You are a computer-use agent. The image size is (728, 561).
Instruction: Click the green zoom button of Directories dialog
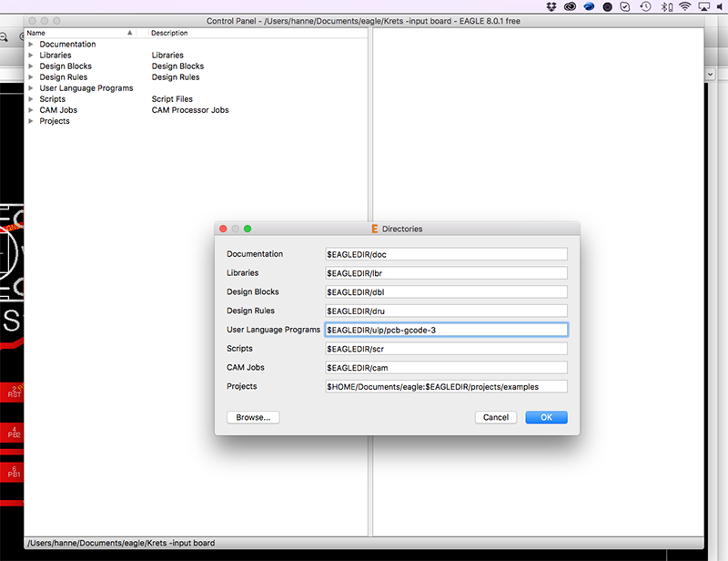coord(248,229)
